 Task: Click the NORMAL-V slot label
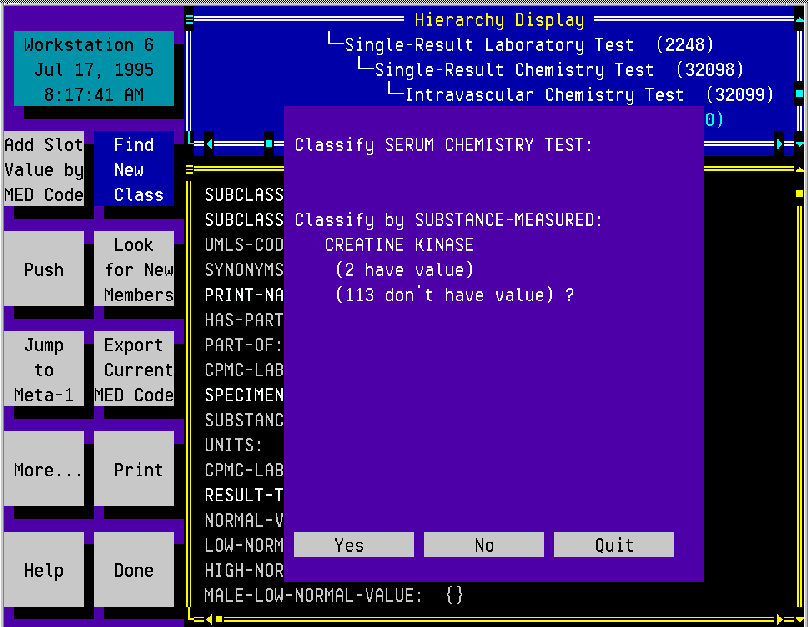coord(244,520)
